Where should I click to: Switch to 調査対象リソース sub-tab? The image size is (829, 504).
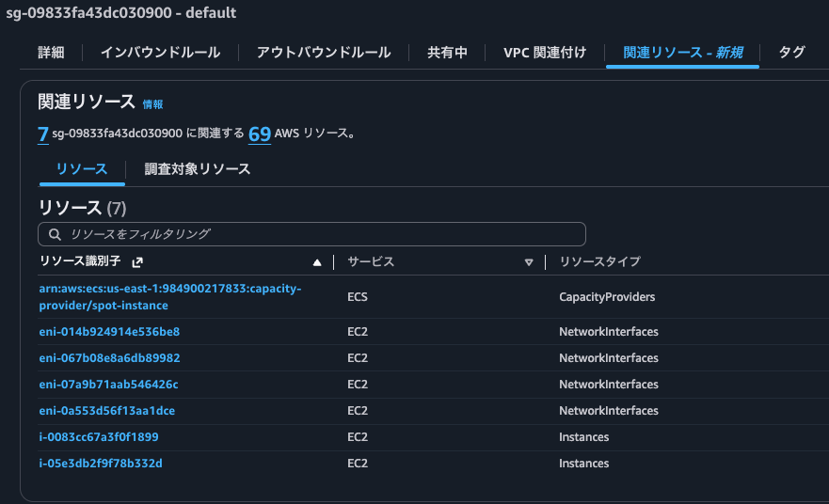coord(198,169)
